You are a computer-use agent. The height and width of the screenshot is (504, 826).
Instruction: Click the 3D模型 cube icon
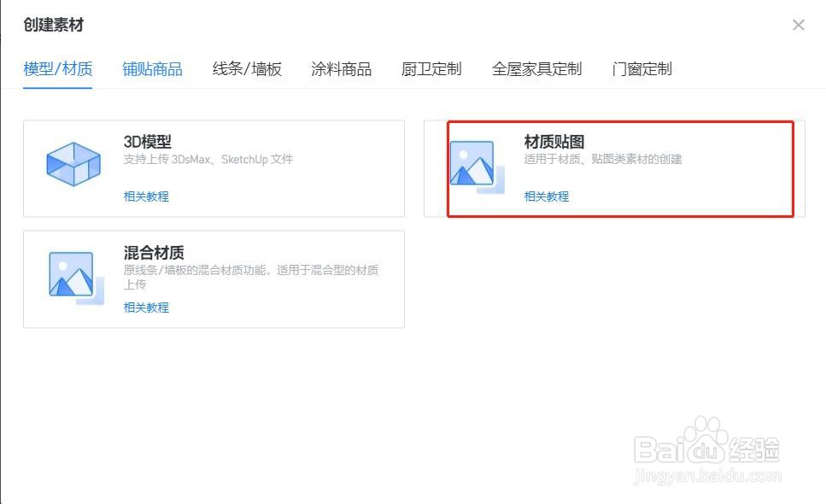tap(73, 164)
